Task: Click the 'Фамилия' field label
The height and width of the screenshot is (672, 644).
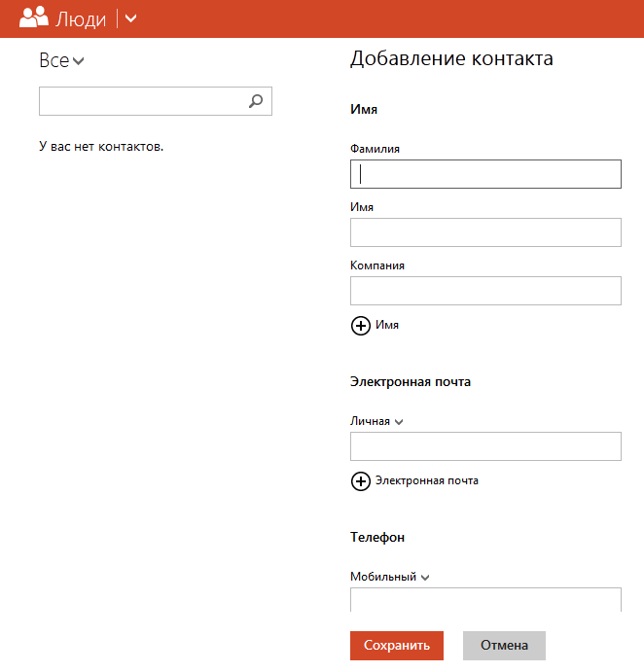Action: tap(375, 149)
